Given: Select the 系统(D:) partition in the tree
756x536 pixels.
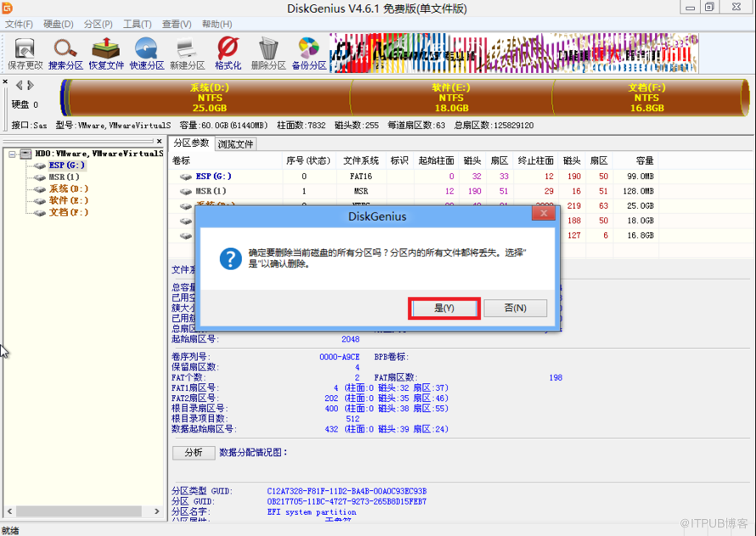Looking at the screenshot, I should (68, 189).
